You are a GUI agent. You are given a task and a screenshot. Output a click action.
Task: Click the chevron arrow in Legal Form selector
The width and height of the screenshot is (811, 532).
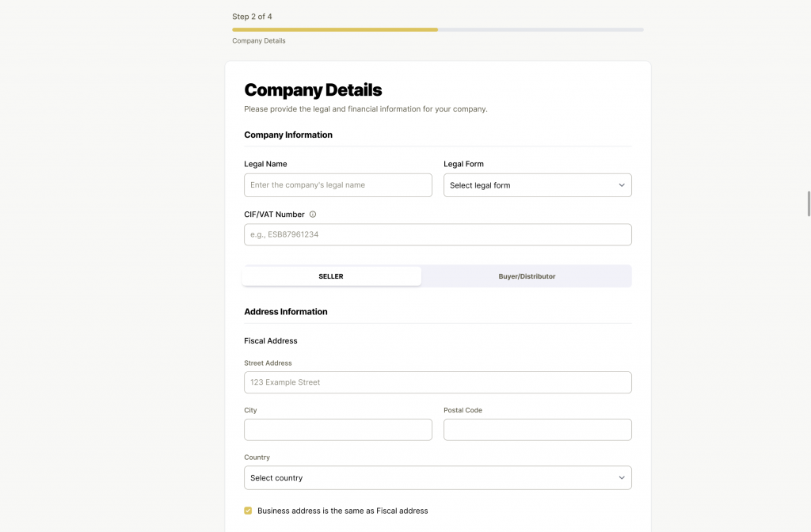pyautogui.click(x=622, y=185)
